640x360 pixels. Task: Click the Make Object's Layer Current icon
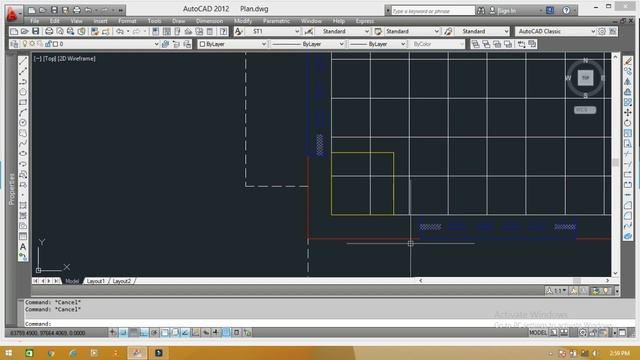point(165,44)
